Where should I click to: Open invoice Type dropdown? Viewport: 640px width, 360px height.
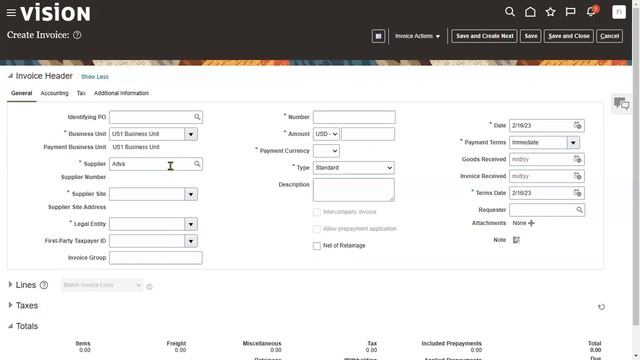pos(353,167)
